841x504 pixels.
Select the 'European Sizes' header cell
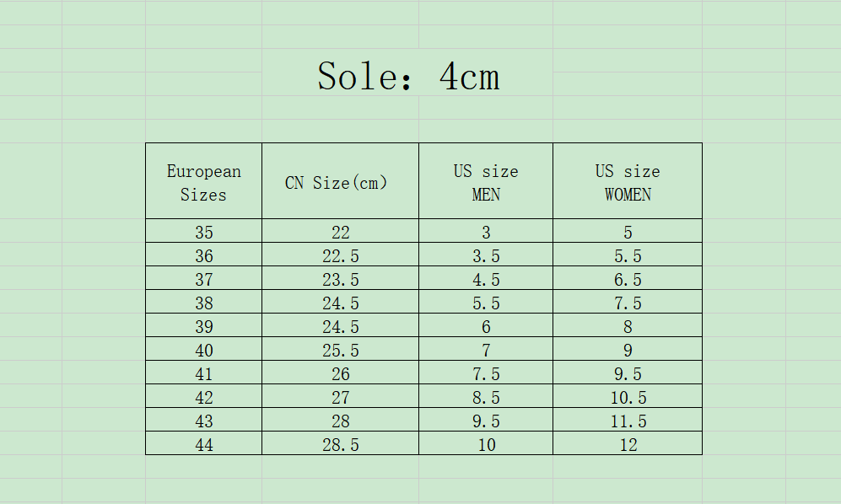tap(203, 182)
